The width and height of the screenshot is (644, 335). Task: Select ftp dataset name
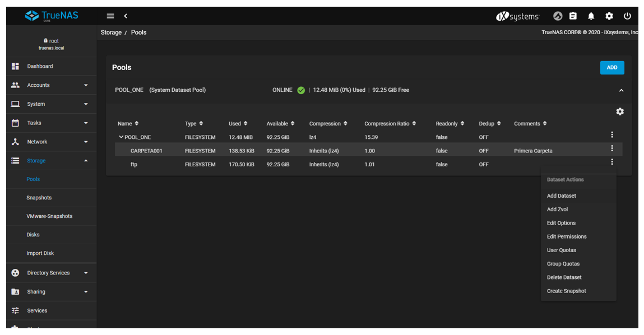(134, 164)
